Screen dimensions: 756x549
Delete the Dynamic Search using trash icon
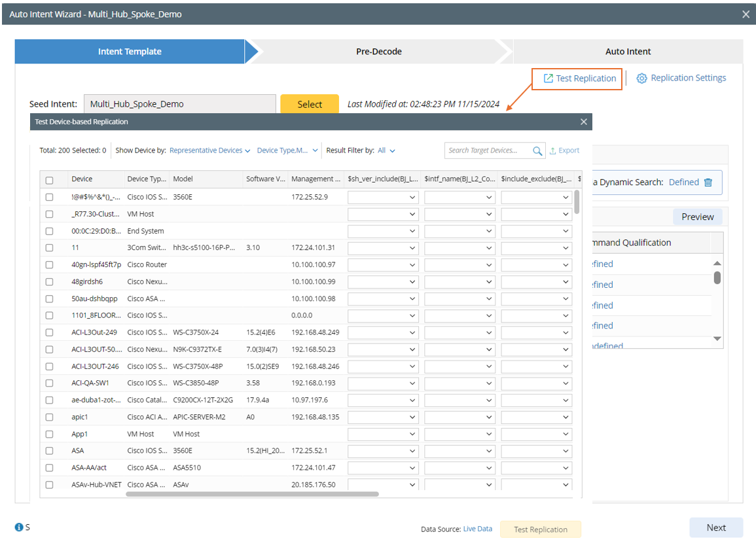pyautogui.click(x=708, y=183)
